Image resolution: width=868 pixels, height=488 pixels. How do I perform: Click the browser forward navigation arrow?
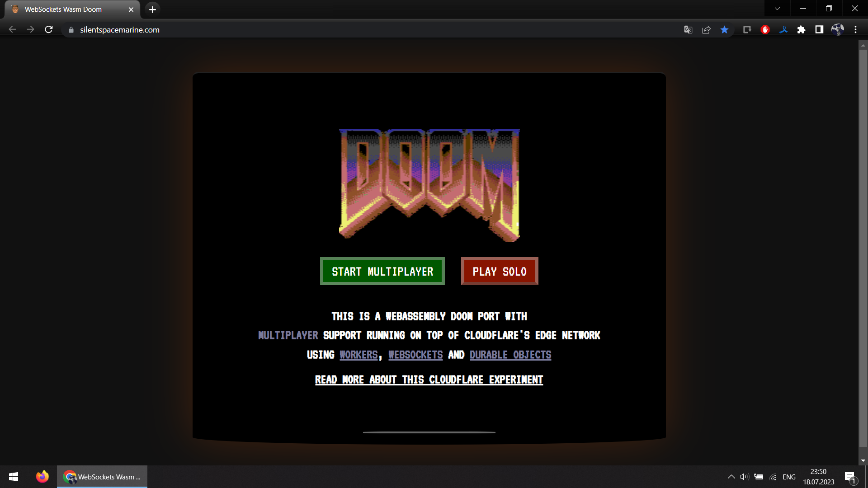tap(30, 30)
